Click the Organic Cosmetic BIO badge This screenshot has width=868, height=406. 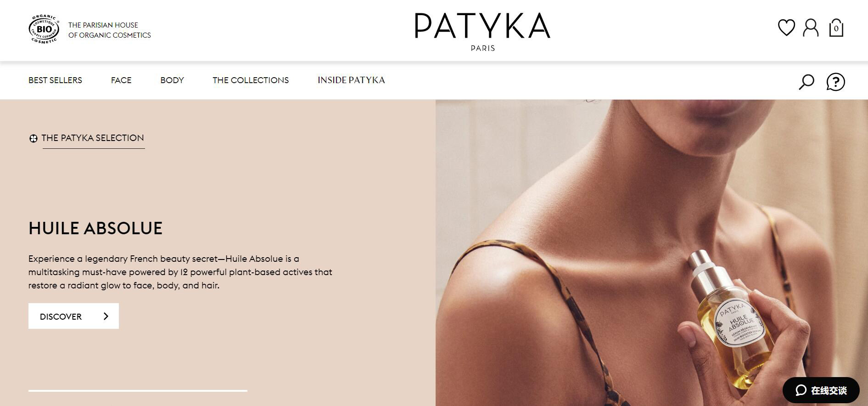click(44, 29)
